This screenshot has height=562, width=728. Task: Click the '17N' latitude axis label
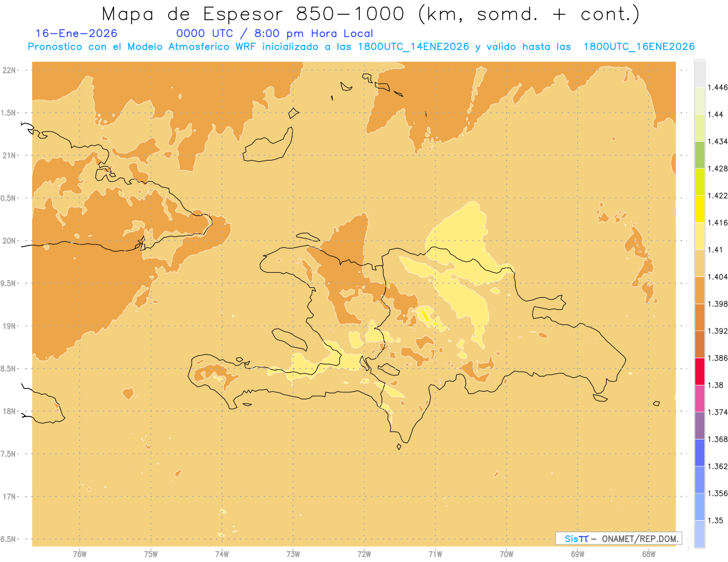pyautogui.click(x=10, y=497)
